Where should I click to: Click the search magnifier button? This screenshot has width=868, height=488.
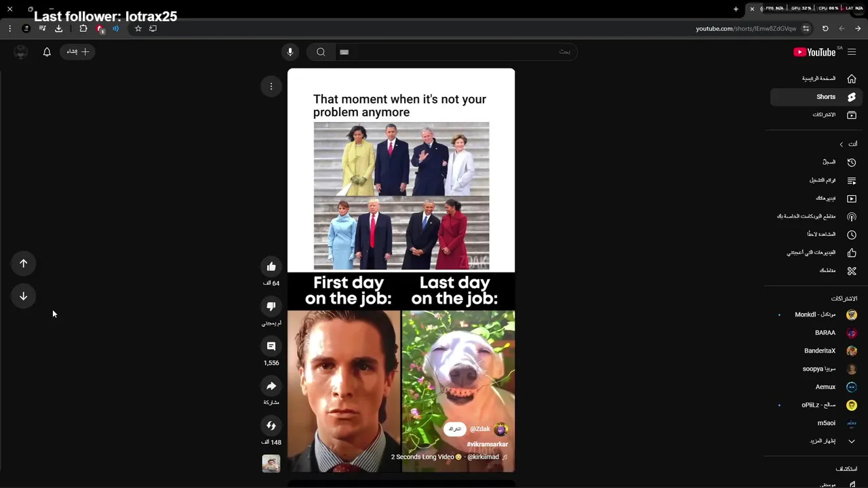(321, 52)
